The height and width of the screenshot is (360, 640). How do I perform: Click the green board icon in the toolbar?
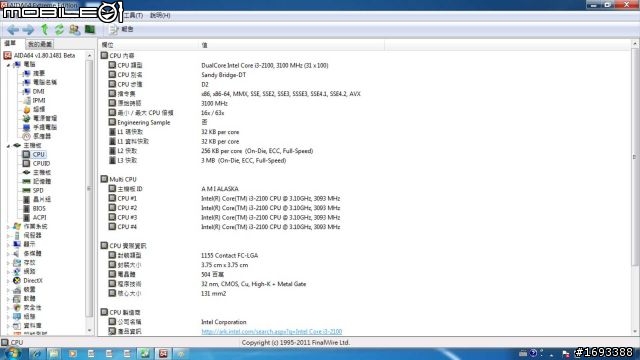click(90, 29)
